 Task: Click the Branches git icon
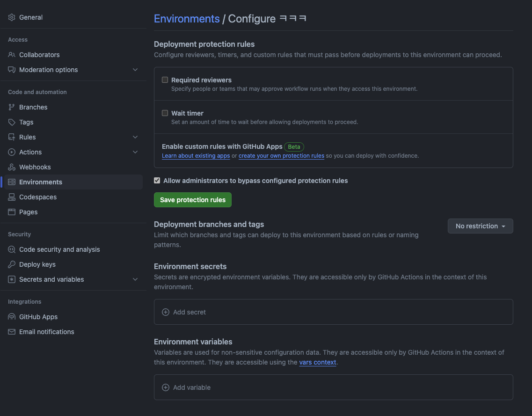pos(12,107)
